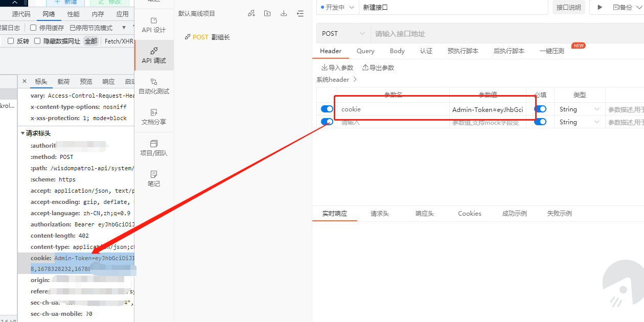644x322 pixels.
Task: Toggle the 隐藏数据网址 checkbox
Action: (37, 41)
